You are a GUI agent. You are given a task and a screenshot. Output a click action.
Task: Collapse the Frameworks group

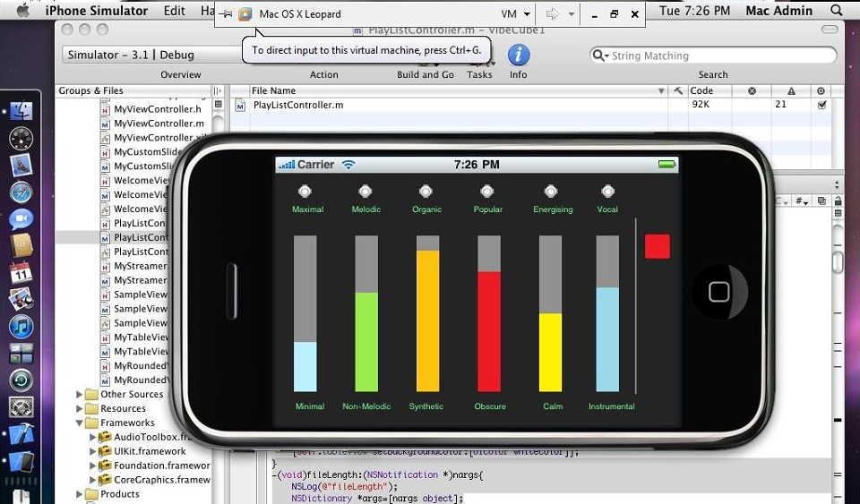point(79,423)
